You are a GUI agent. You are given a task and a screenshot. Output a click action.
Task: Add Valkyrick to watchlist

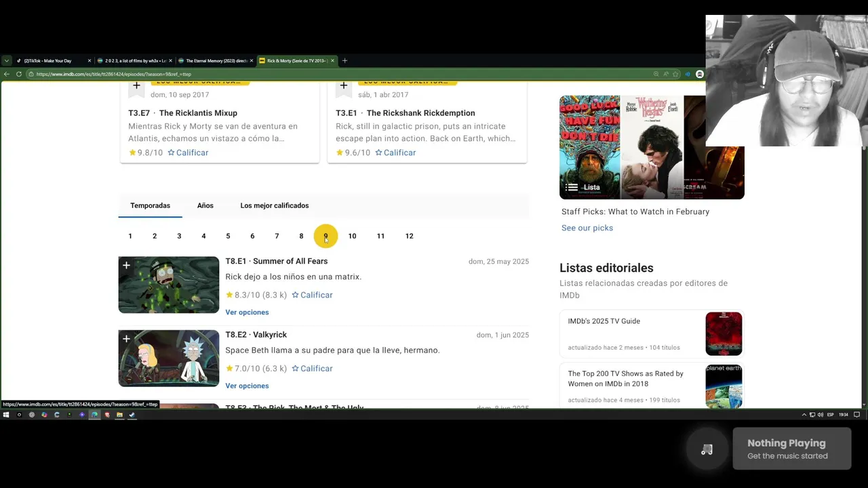(x=126, y=339)
